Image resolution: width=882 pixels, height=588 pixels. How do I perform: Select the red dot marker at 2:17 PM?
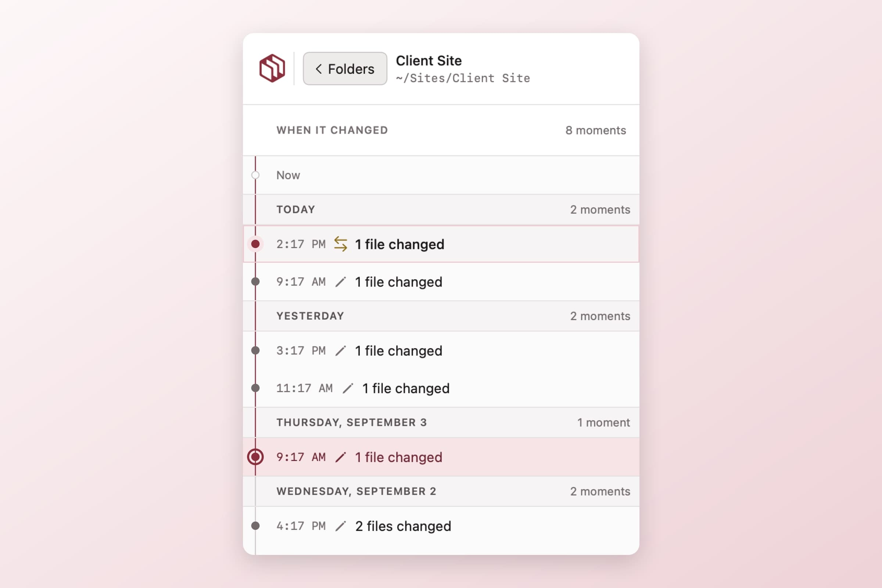tap(255, 244)
